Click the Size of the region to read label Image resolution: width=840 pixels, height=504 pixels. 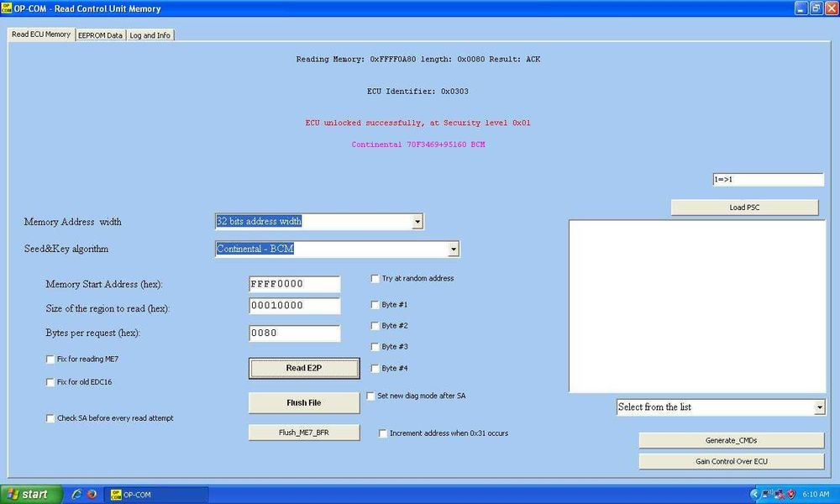click(x=108, y=308)
